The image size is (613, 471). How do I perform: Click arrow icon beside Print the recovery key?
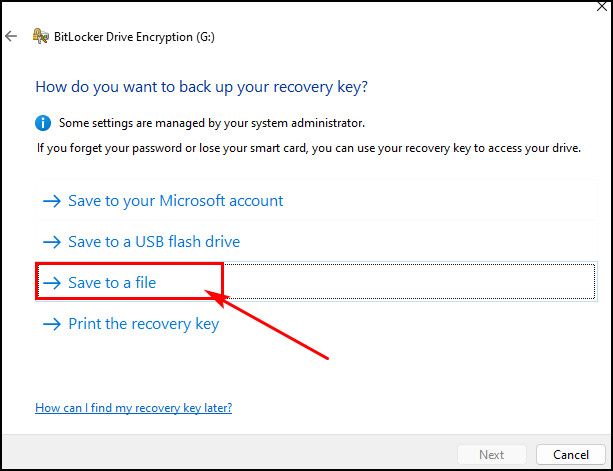pyautogui.click(x=52, y=324)
